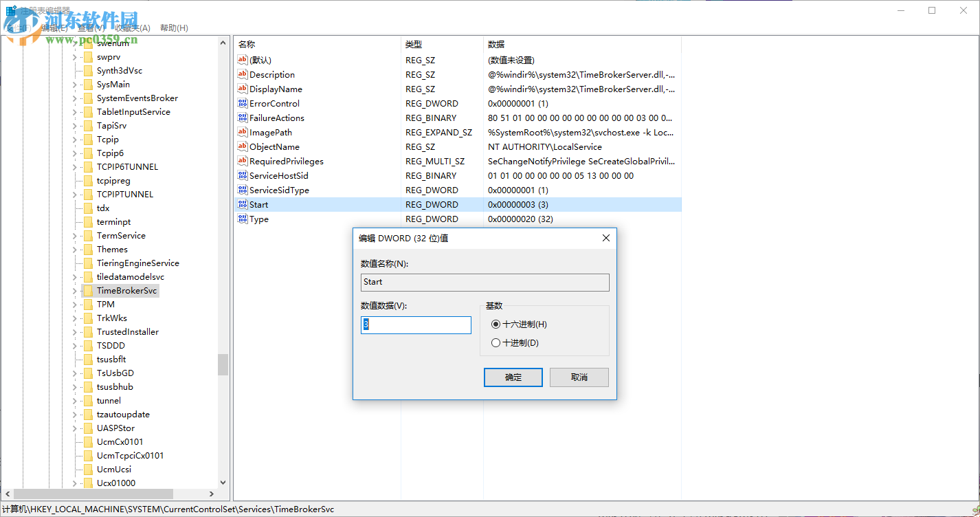Click the REG_DWORD icon next to Start
This screenshot has height=517, width=980.
[x=242, y=204]
